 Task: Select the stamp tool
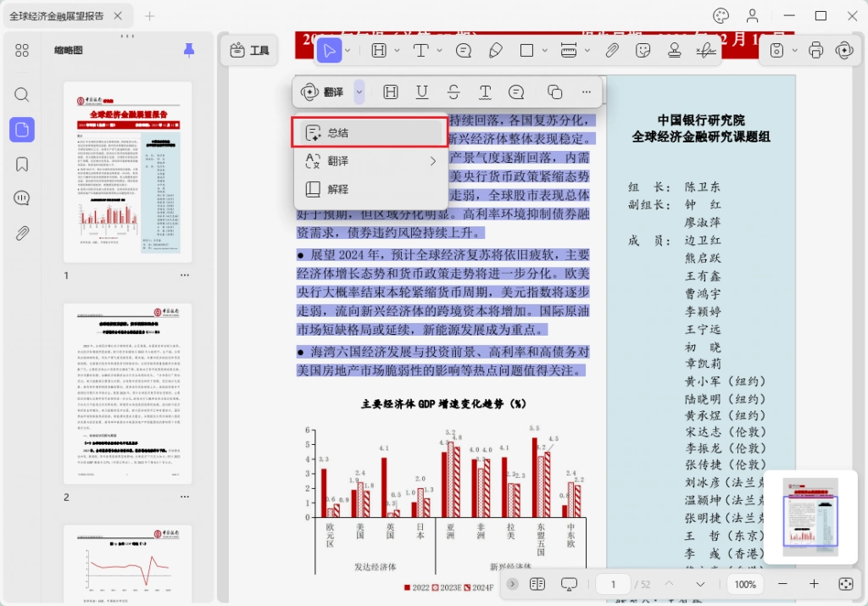pos(674,51)
